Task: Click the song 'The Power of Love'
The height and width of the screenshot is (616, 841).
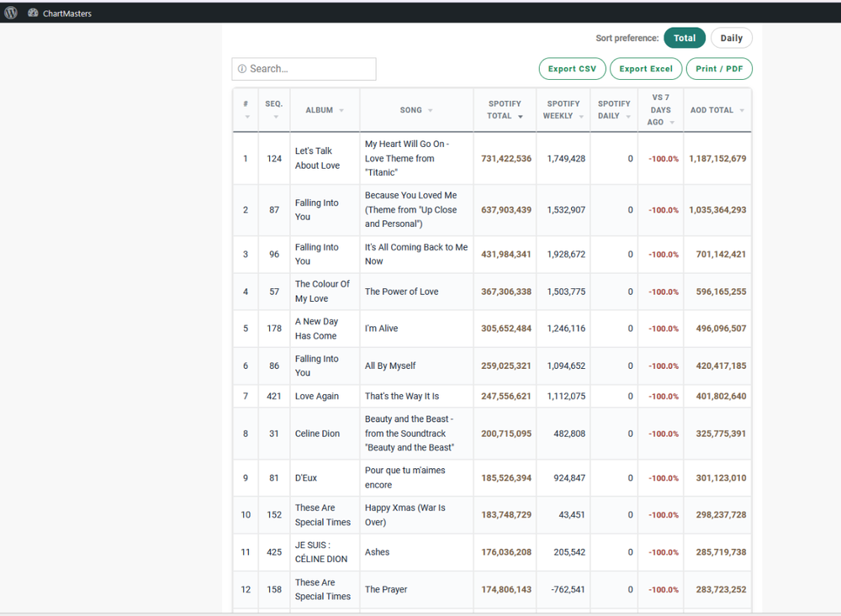Action: coord(402,292)
